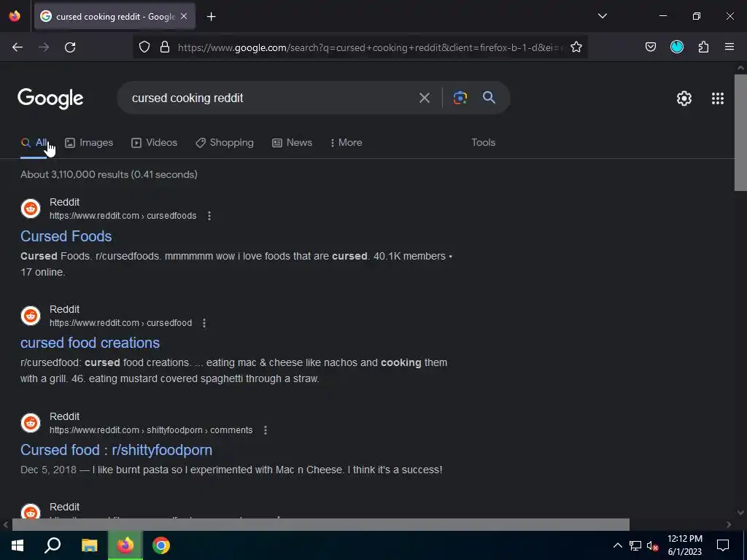Expand the More search filters menu
The image size is (747, 560).
click(x=346, y=142)
